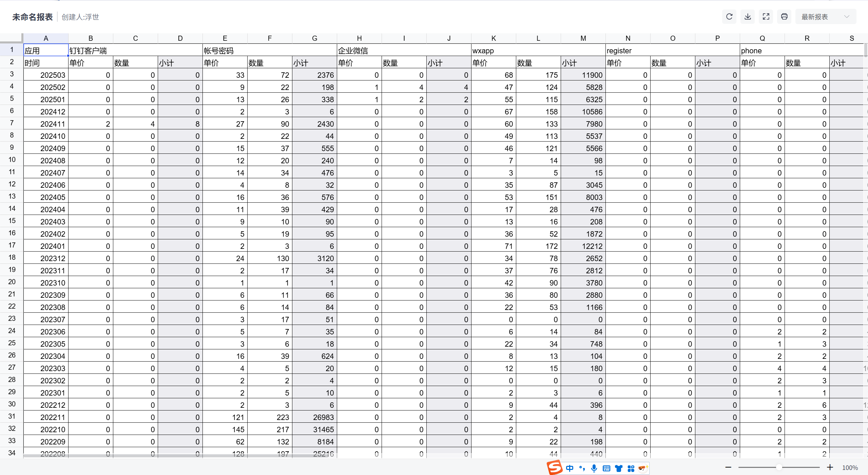The image size is (868, 475).
Task: Enter fullscreen view
Action: coord(766,17)
